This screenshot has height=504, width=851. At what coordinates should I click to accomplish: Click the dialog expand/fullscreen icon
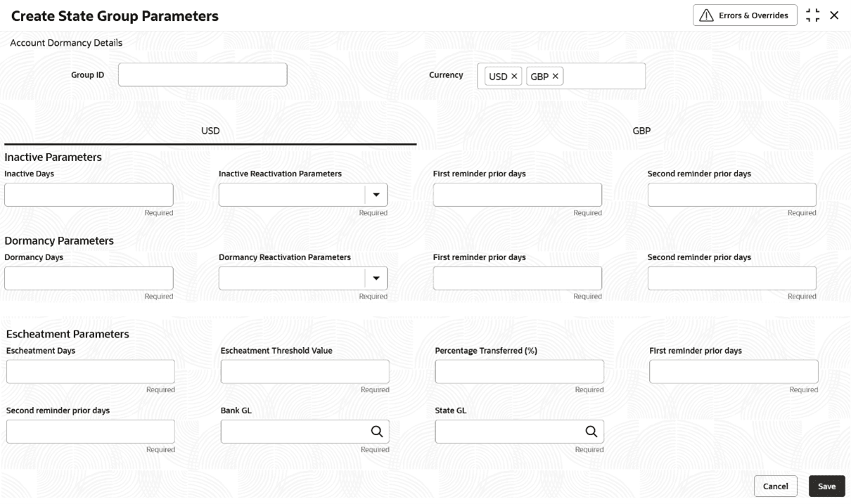[x=812, y=15]
